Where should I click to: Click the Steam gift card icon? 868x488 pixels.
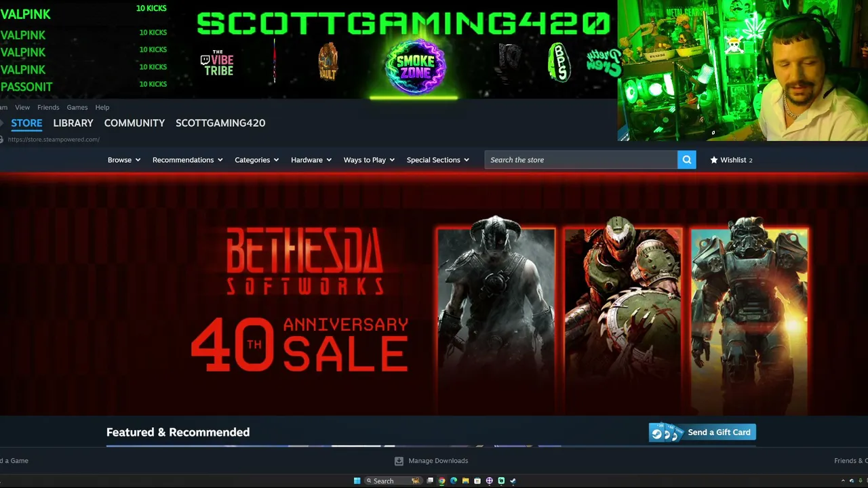pos(665,432)
